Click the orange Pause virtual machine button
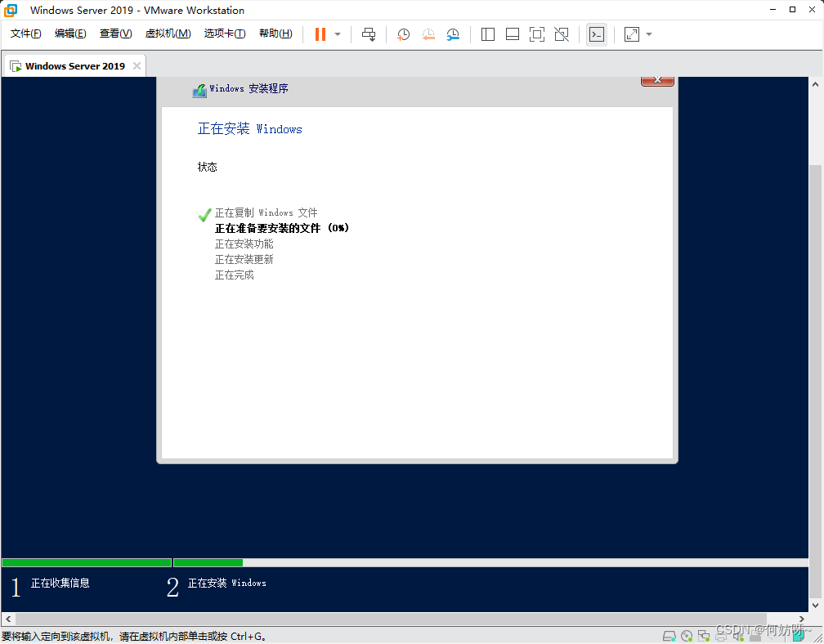 (320, 34)
